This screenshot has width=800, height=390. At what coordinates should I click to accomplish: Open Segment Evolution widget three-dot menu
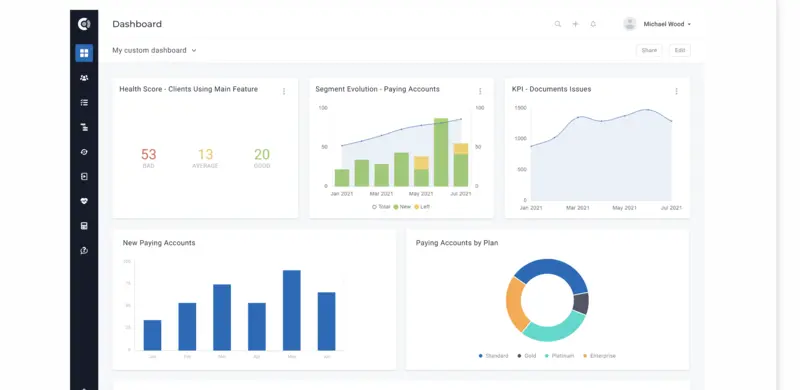tap(480, 91)
